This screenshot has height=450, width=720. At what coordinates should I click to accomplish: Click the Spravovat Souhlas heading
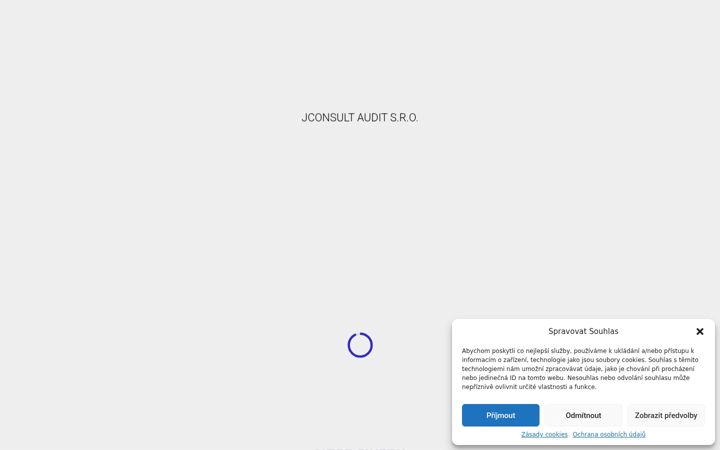(583, 331)
